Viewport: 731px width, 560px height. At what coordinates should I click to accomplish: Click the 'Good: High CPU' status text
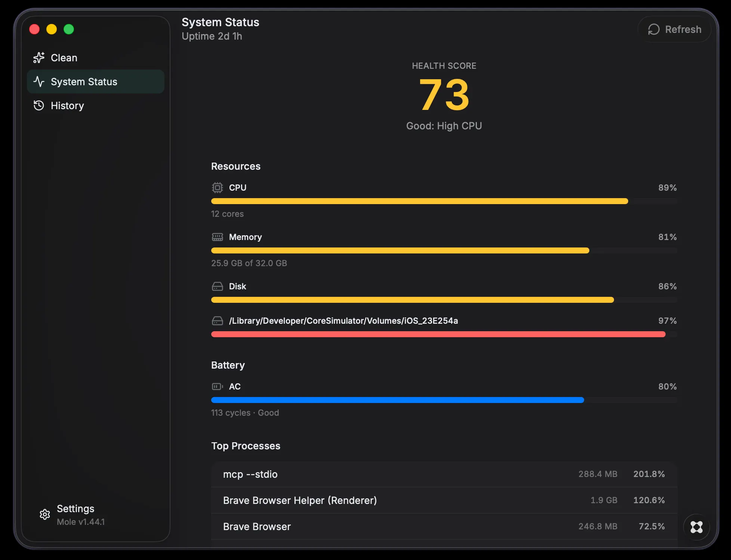pos(444,126)
